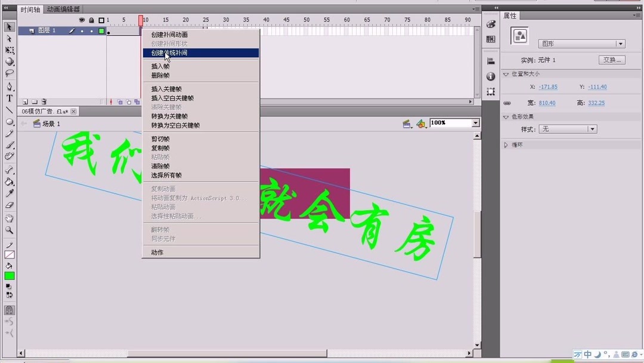Toggle outline view for 图层 1

click(x=101, y=31)
